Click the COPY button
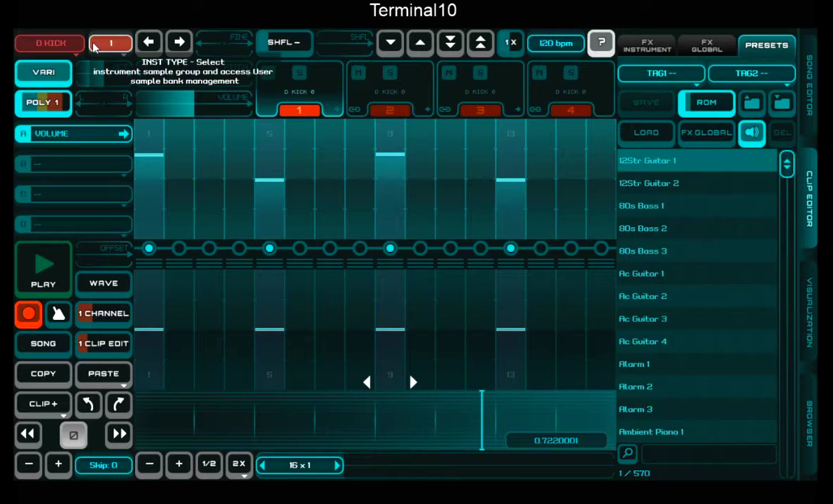833x504 pixels. click(x=43, y=374)
